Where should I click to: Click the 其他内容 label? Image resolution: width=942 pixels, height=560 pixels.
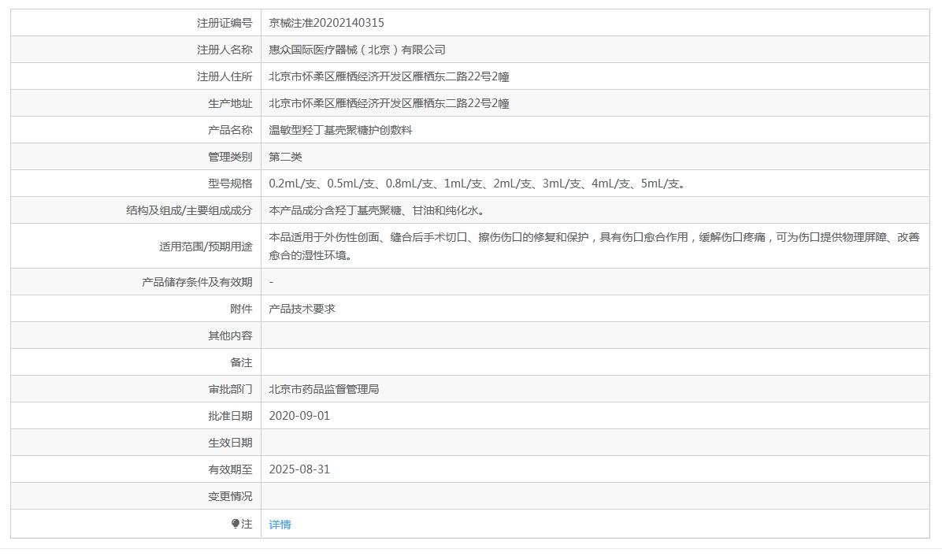(x=230, y=336)
